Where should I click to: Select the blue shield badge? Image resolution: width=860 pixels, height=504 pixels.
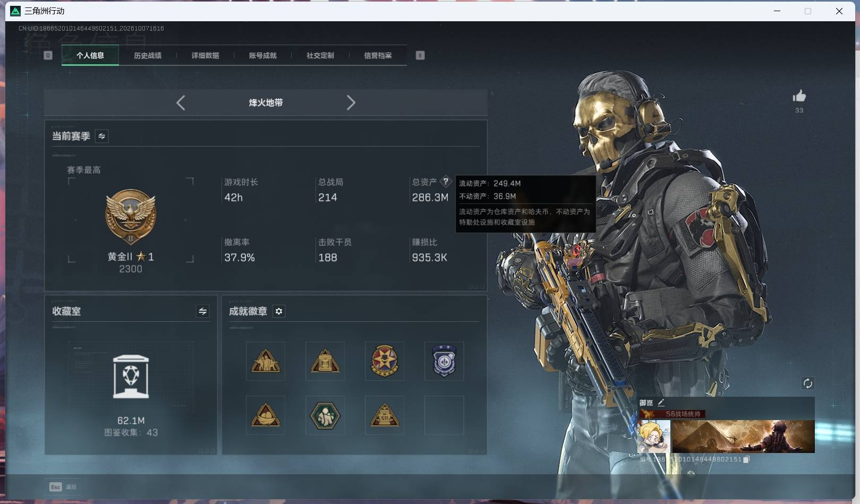tap(444, 361)
